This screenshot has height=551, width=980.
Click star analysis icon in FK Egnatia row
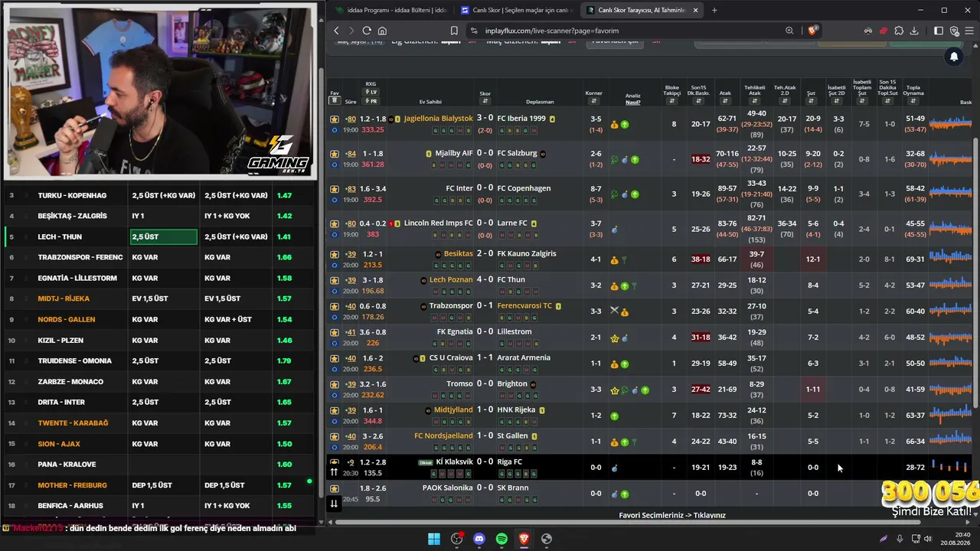[x=614, y=337]
